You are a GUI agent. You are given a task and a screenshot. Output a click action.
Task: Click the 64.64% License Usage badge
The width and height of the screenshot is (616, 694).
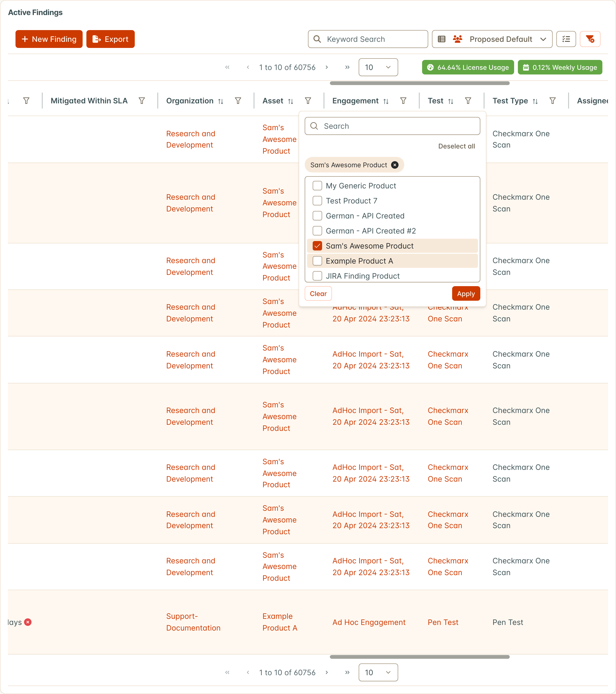coord(468,67)
